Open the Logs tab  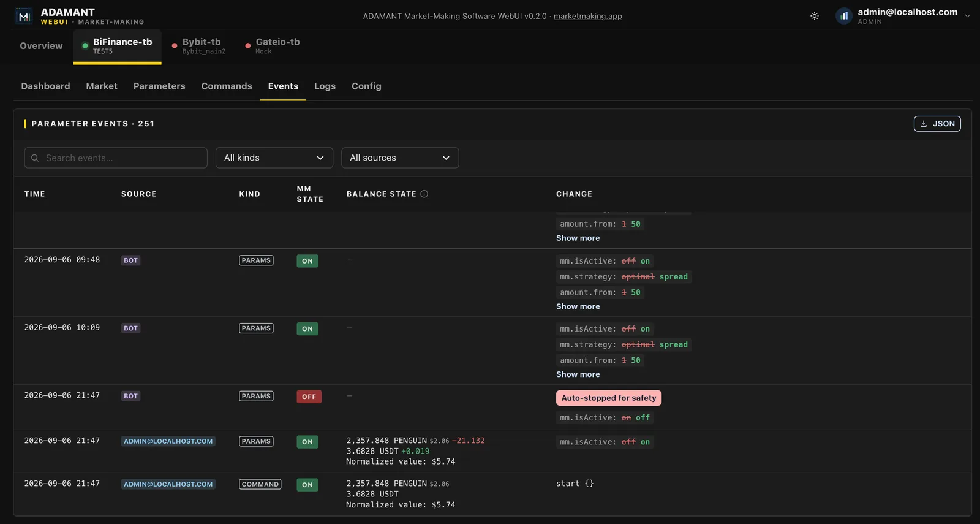325,86
